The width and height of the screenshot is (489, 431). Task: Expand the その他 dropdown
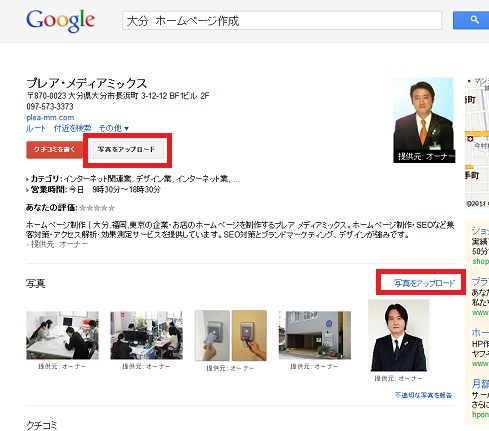click(113, 128)
